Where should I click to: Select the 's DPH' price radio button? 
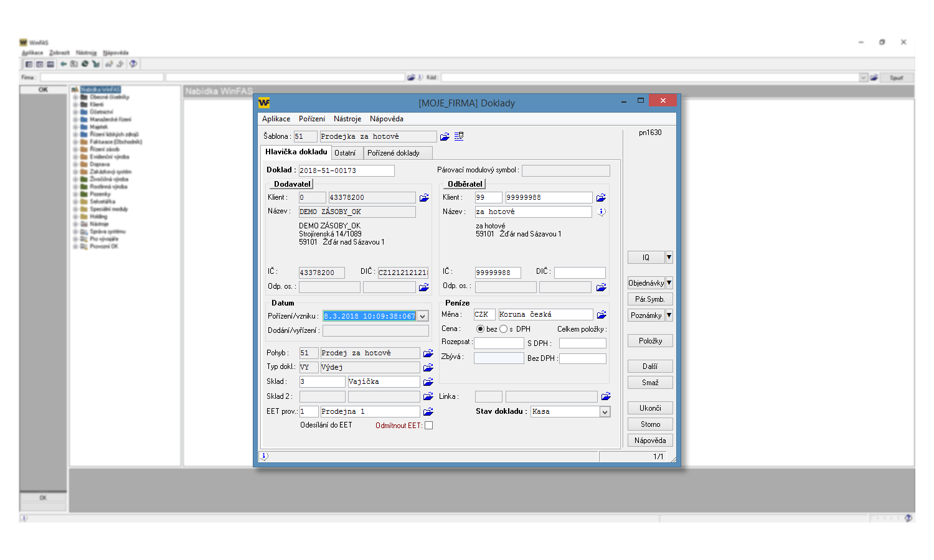pos(503,329)
